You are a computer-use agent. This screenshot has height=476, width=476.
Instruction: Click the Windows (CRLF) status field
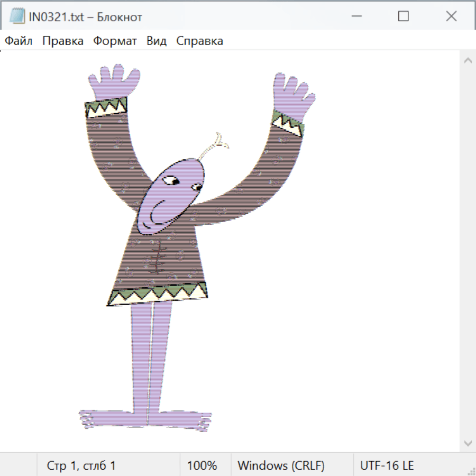[x=281, y=466]
